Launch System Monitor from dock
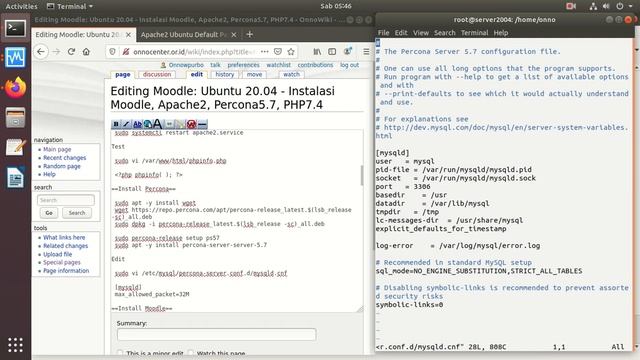Image resolution: width=640 pixels, height=360 pixels. (x=16, y=58)
